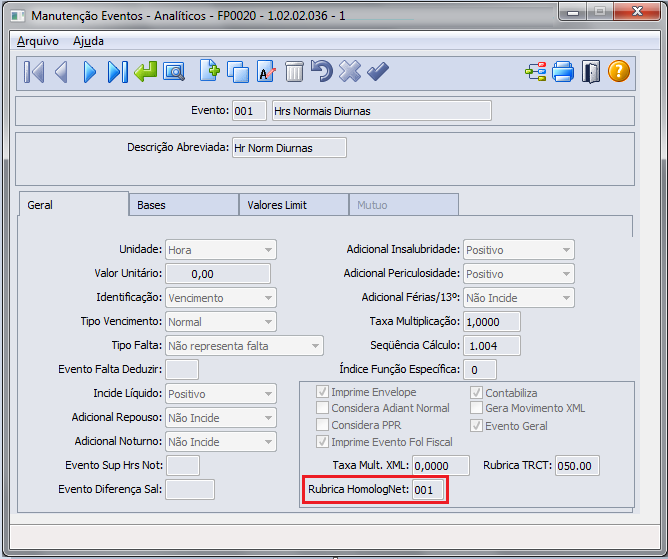
Task: Minimize the Manutenção Eventos window
Action: click(x=573, y=12)
